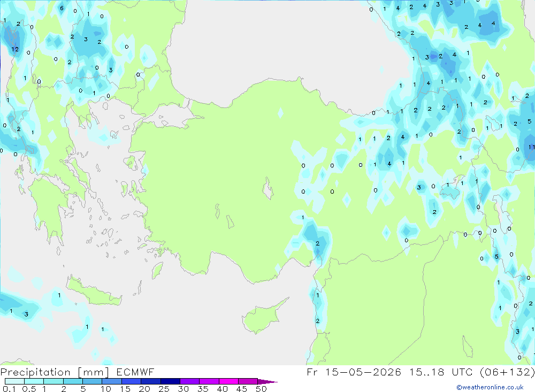Screen dimensions: 535x392
Task: Click the "12" precipitation value on map
Action: point(15,49)
